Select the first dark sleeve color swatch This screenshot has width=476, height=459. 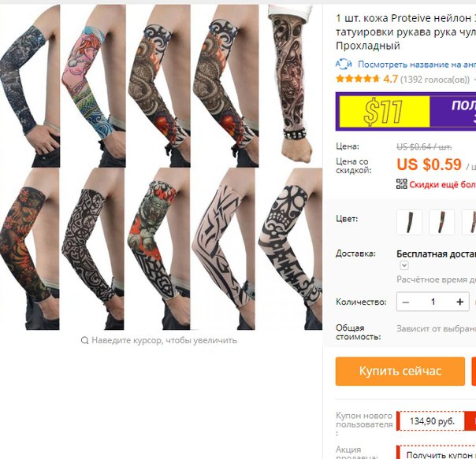pyautogui.click(x=409, y=222)
